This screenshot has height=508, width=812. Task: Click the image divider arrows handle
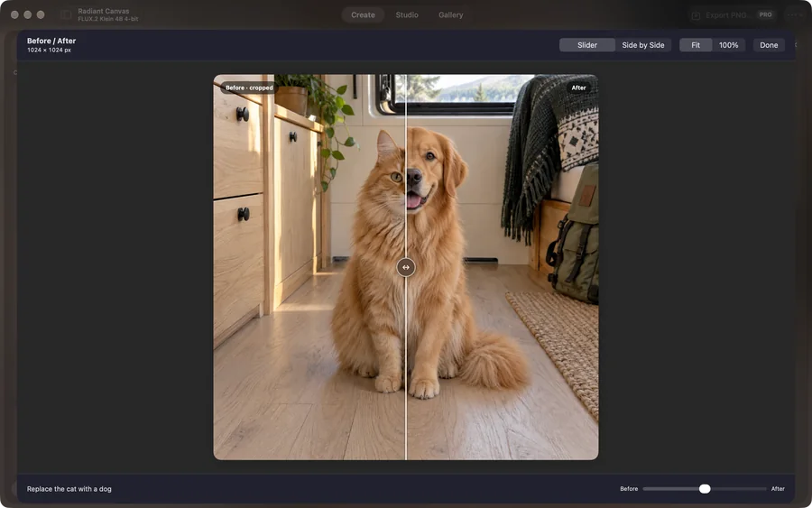point(405,267)
